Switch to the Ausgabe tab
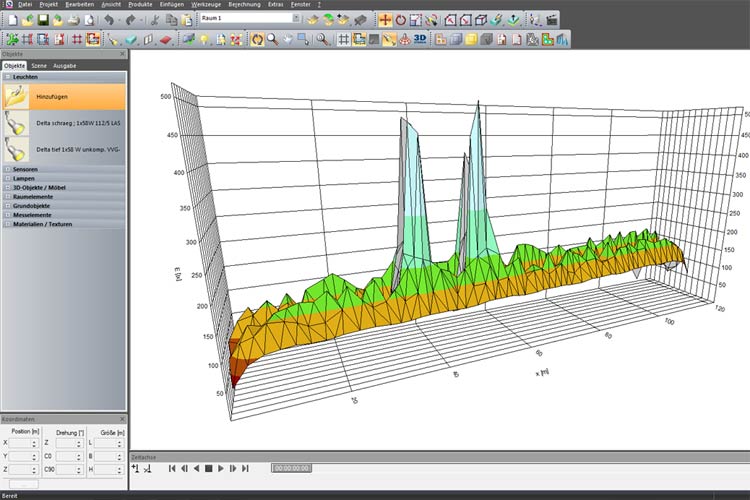This screenshot has height=500, width=750. click(65, 66)
